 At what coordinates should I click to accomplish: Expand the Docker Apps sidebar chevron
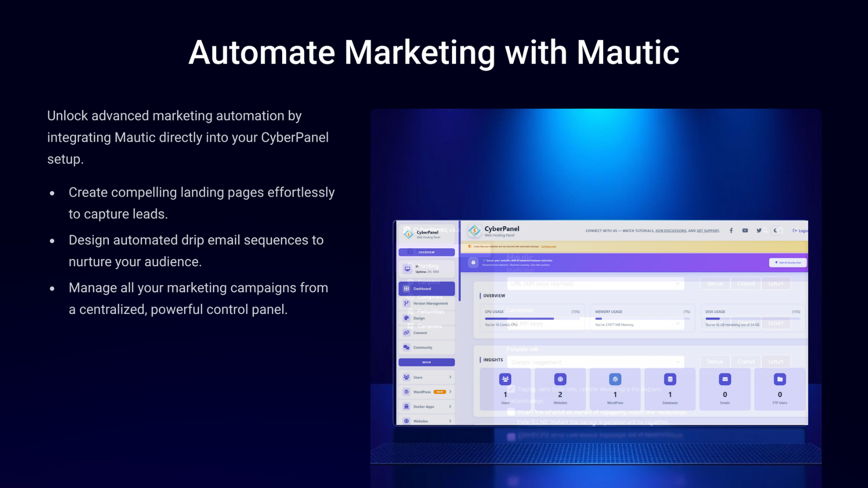pos(450,407)
